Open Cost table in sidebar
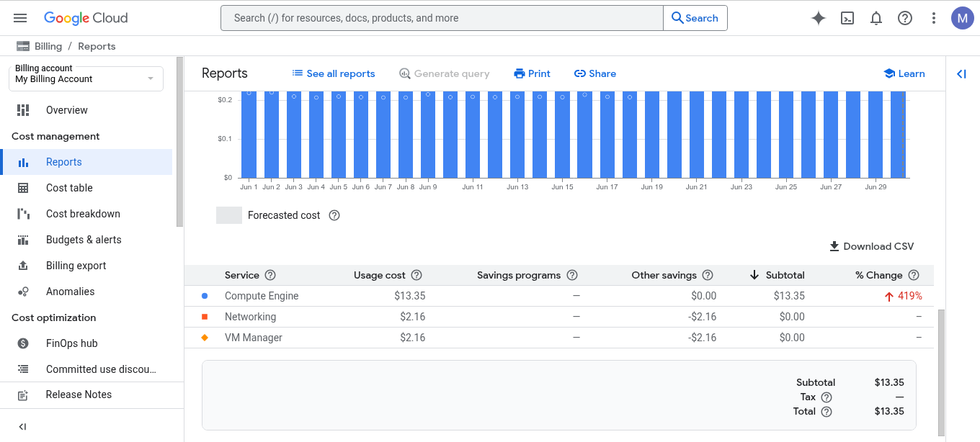The height and width of the screenshot is (442, 980). 69,188
